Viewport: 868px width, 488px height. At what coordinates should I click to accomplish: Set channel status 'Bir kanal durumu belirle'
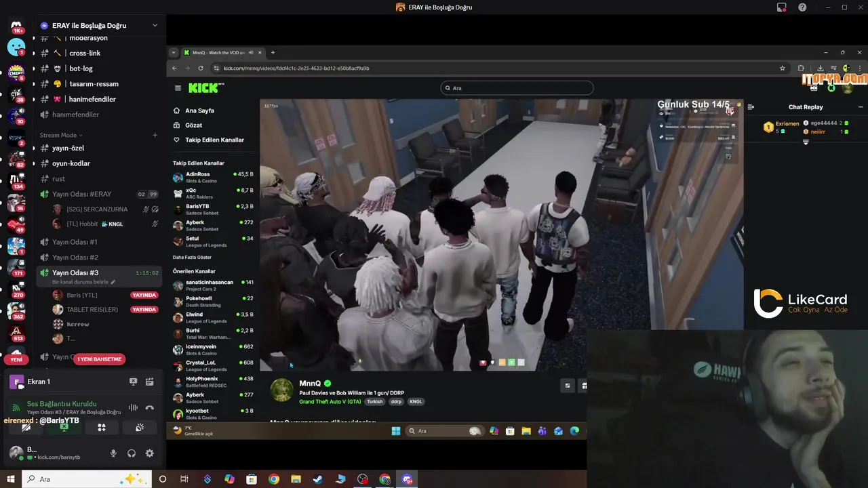pos(84,282)
